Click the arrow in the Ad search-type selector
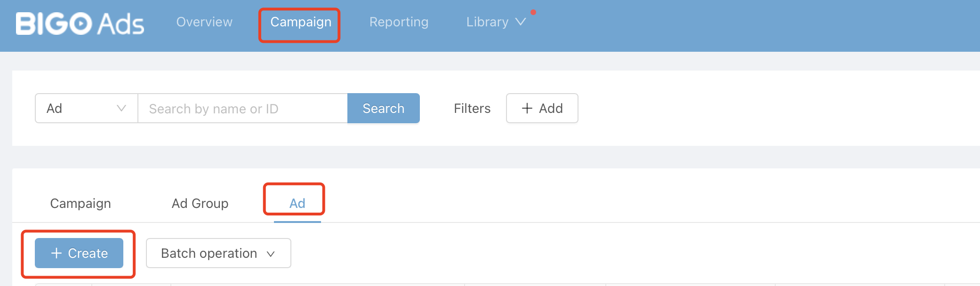980x286 pixels. [121, 108]
